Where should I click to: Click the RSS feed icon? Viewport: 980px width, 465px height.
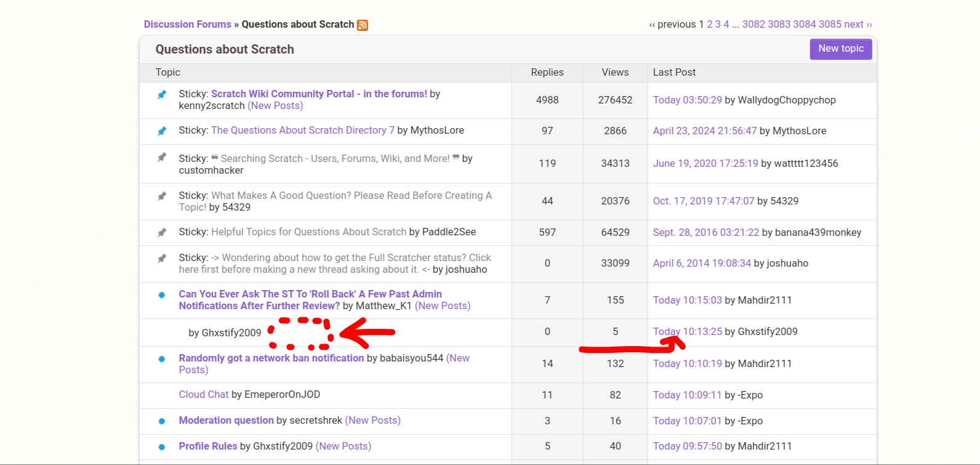[x=363, y=25]
